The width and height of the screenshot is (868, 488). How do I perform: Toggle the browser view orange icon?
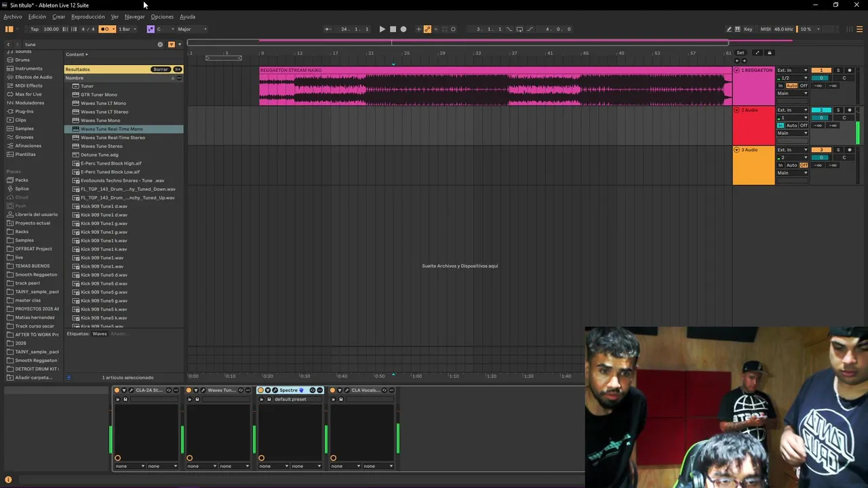click(x=9, y=29)
